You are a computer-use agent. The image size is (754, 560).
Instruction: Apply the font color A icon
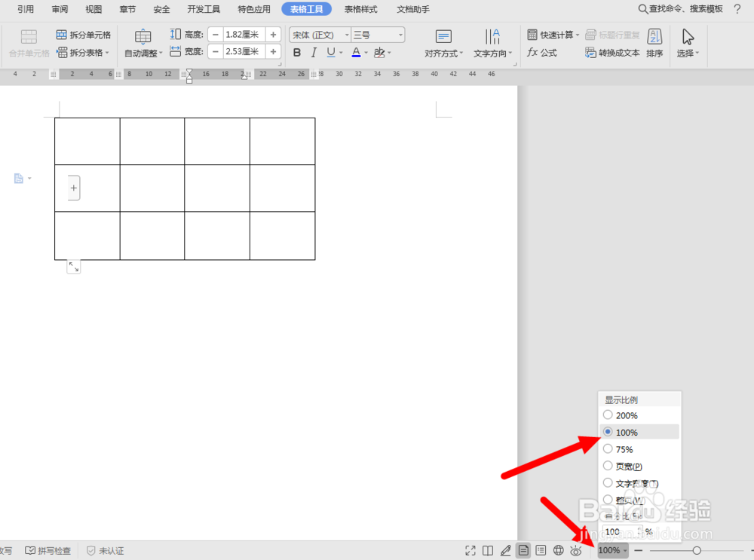pos(356,52)
